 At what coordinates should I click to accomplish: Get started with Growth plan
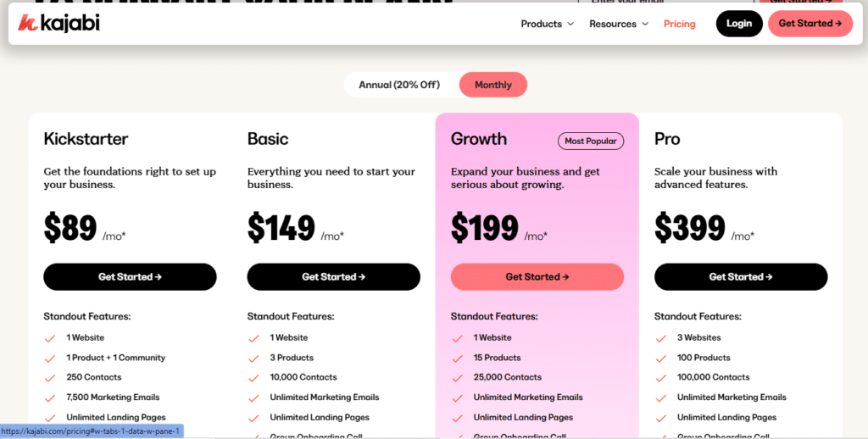[x=537, y=277]
